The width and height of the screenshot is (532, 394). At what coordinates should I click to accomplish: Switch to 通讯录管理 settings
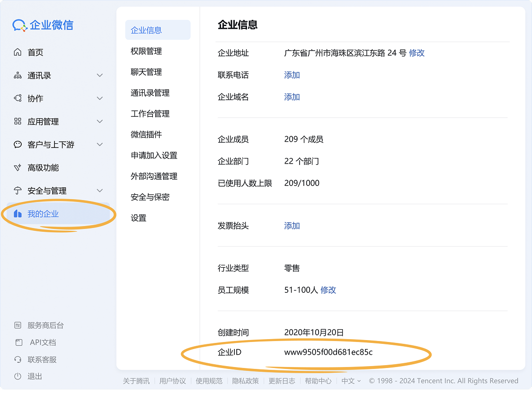[150, 93]
